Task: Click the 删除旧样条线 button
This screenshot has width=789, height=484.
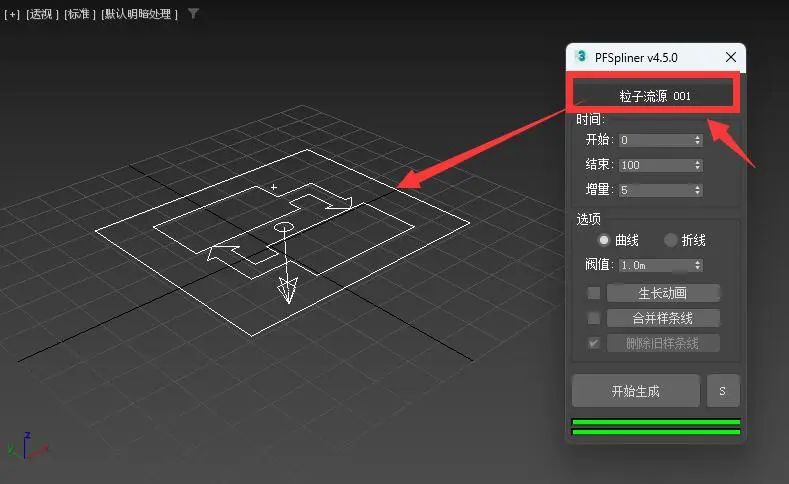Action: click(663, 343)
